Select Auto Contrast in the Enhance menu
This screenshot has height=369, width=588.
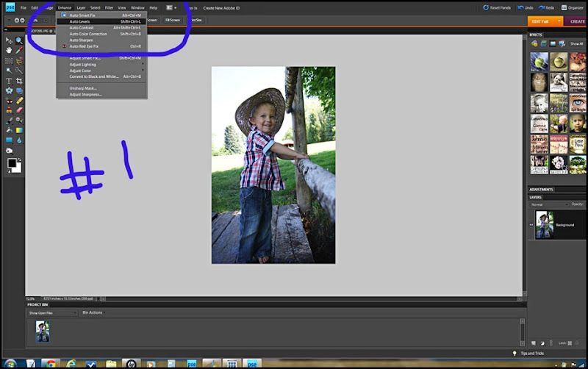82,27
